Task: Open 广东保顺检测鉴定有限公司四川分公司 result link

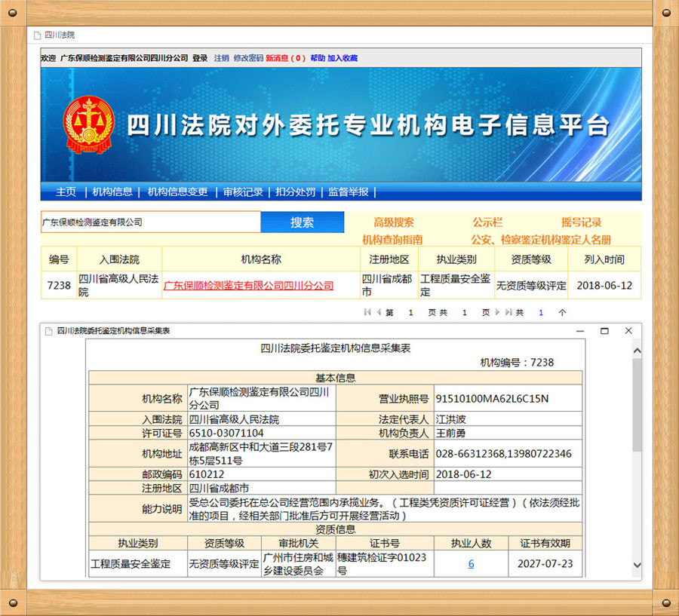Action: point(248,286)
